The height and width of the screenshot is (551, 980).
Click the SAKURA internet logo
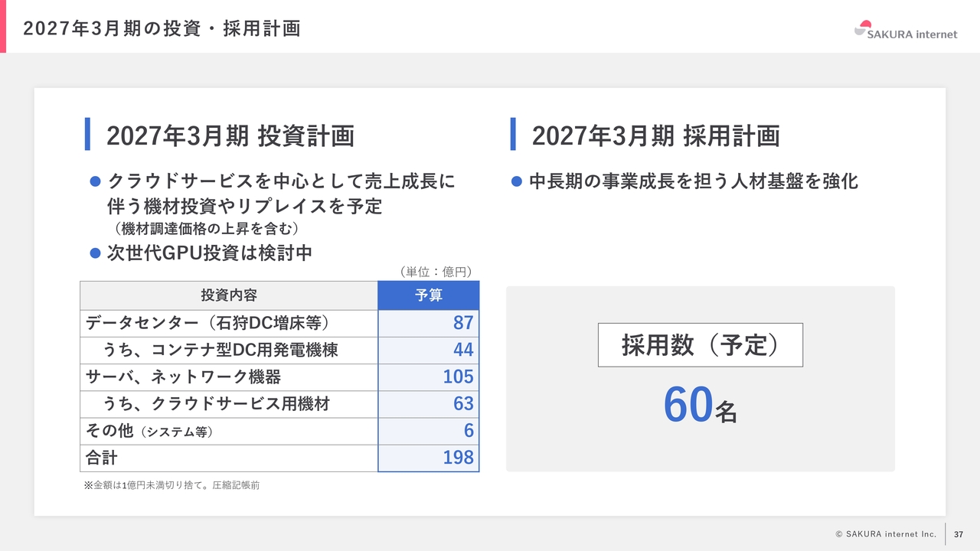[906, 30]
